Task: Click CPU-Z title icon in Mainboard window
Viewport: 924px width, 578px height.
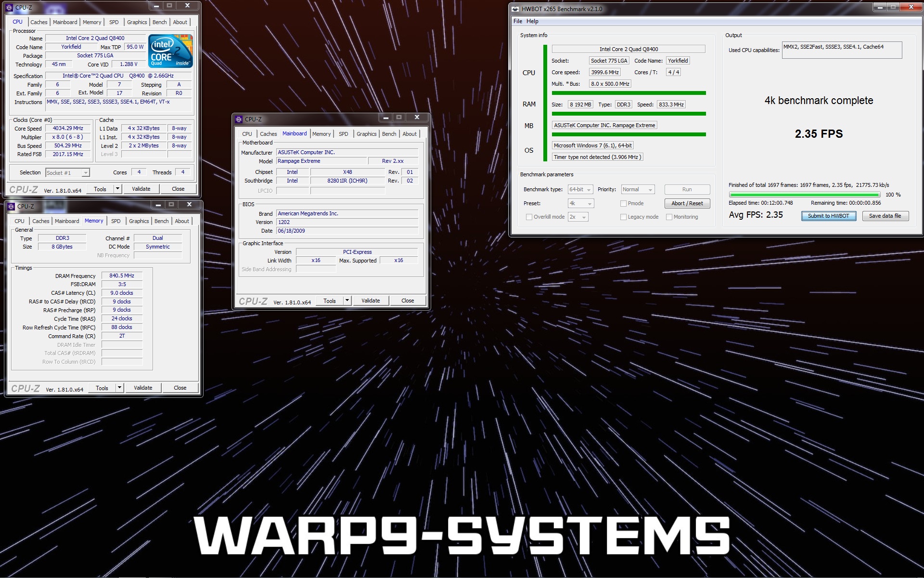Action: [x=239, y=119]
